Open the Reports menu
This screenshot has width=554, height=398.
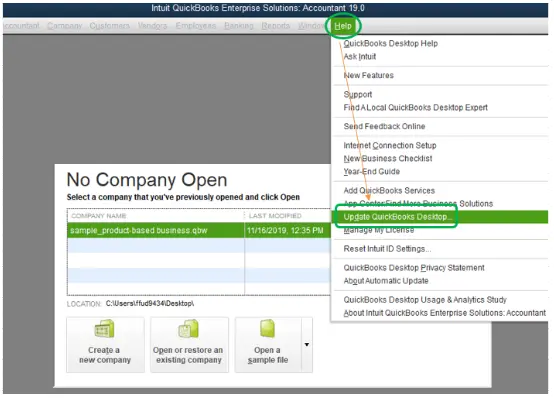click(x=276, y=26)
